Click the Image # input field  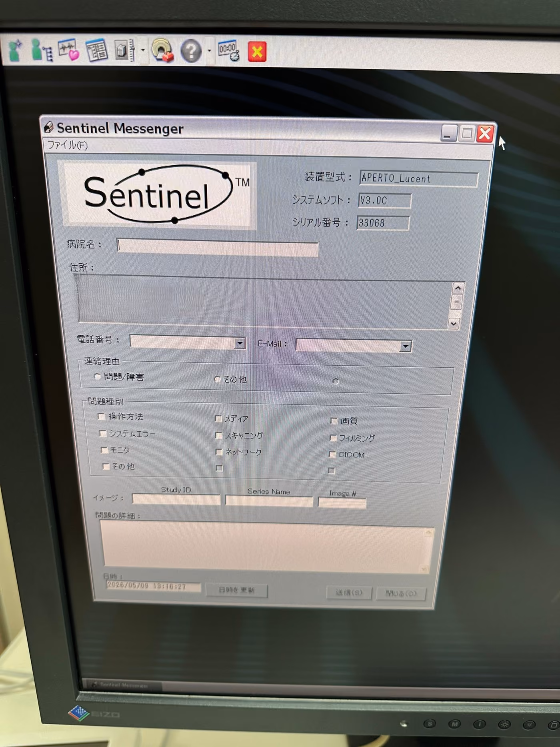point(342,503)
